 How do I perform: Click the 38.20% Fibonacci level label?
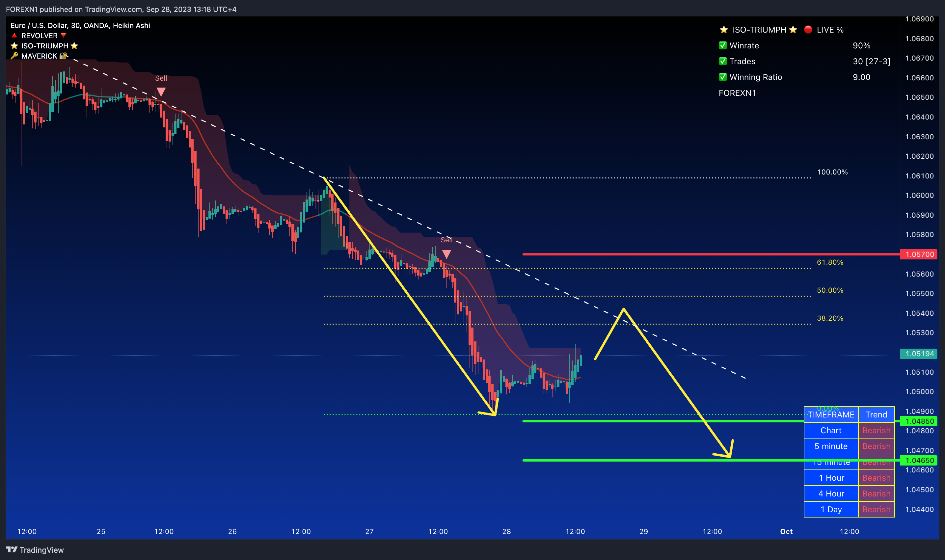(x=830, y=318)
